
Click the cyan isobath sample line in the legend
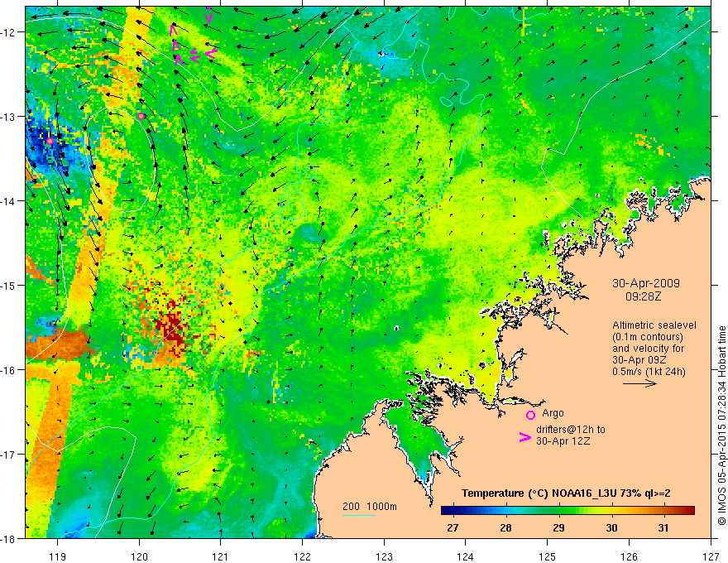[x=359, y=515]
